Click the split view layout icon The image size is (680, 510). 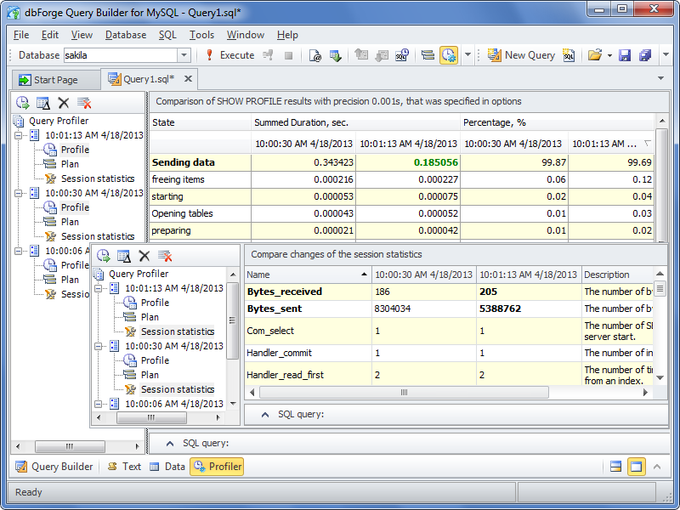click(x=615, y=467)
